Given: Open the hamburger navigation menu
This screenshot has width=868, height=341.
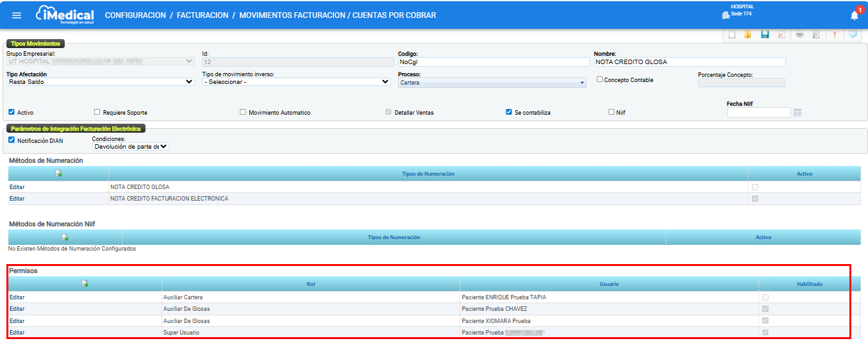Looking at the screenshot, I should click(x=17, y=15).
